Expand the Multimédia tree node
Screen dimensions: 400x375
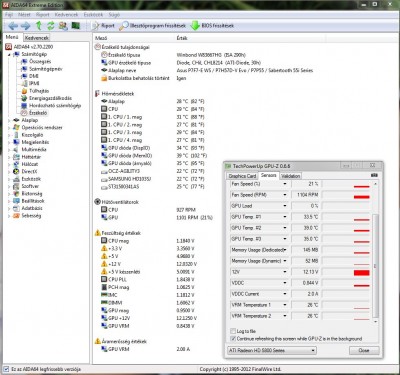(x=9, y=150)
